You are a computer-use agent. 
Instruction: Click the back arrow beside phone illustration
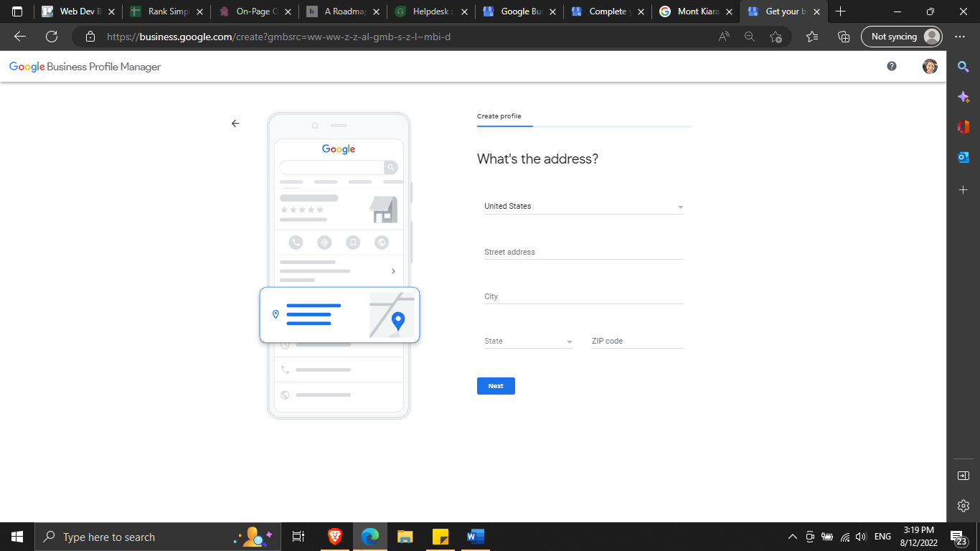235,123
